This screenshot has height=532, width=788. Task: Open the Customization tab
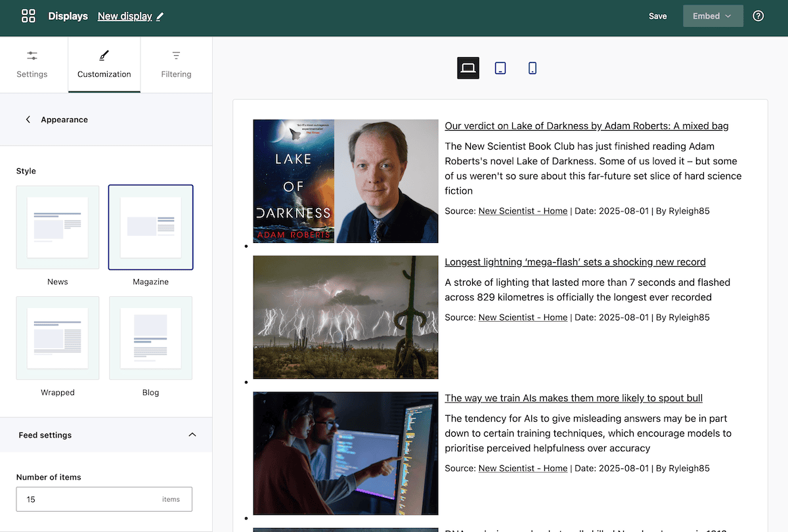pos(104,64)
